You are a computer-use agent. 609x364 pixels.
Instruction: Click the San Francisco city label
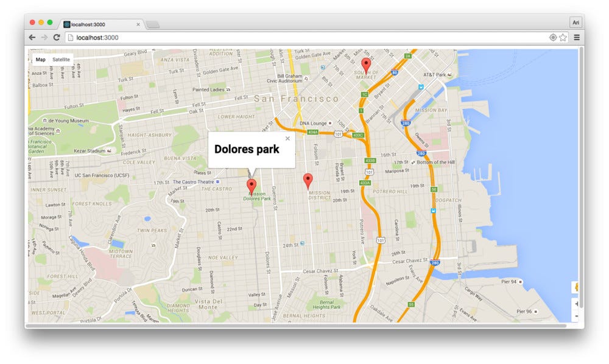coord(297,99)
